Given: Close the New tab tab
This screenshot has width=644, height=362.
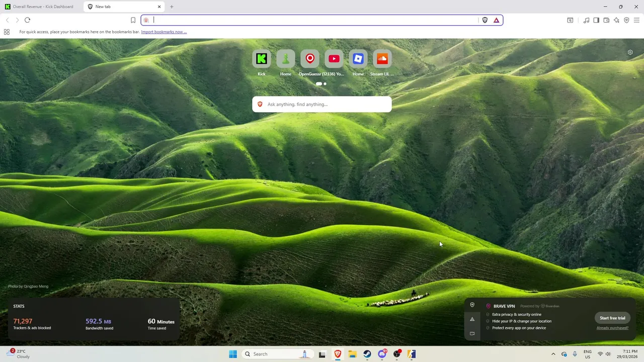Looking at the screenshot, I should 159,7.
